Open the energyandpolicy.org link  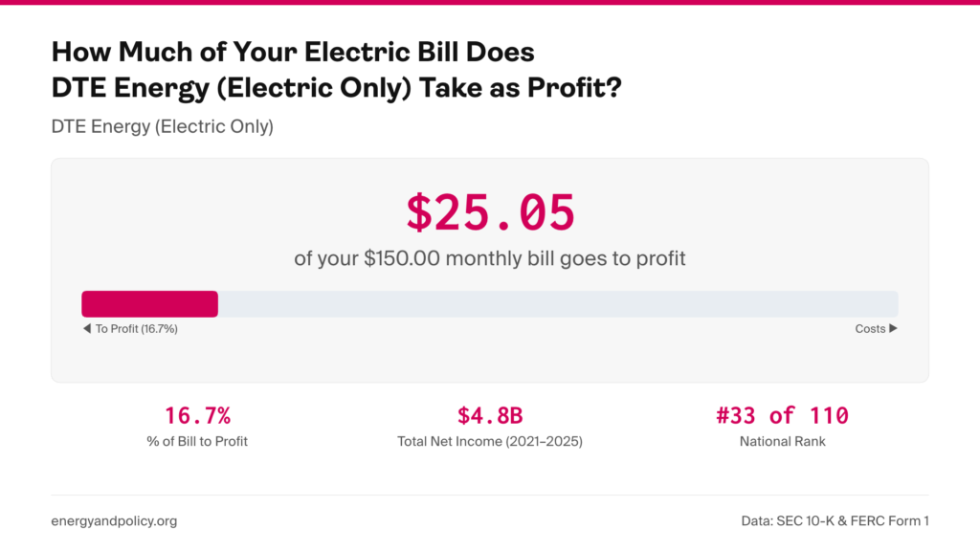tap(114, 521)
